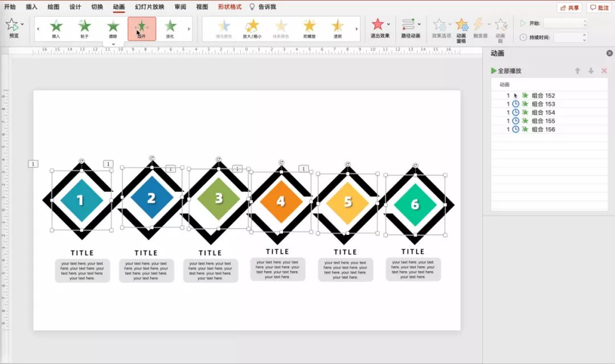Open the 开始 start combo box
Screen dimensions: 615x364
(x=565, y=23)
